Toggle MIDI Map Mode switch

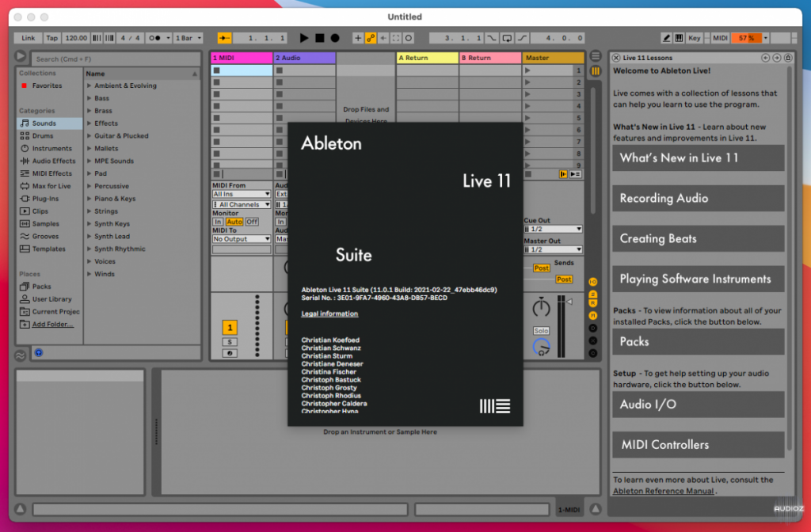[720, 38]
